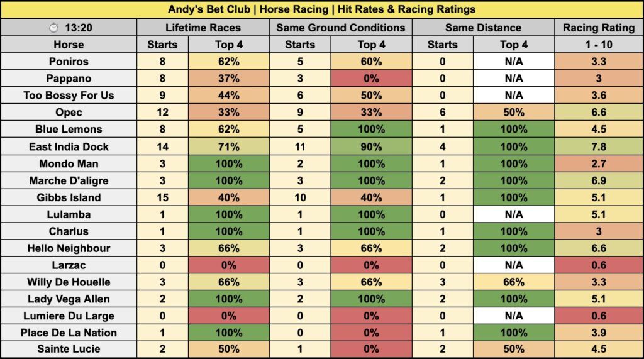
Task: Select East India Dock's 7.8 racing rating
Action: (x=599, y=146)
